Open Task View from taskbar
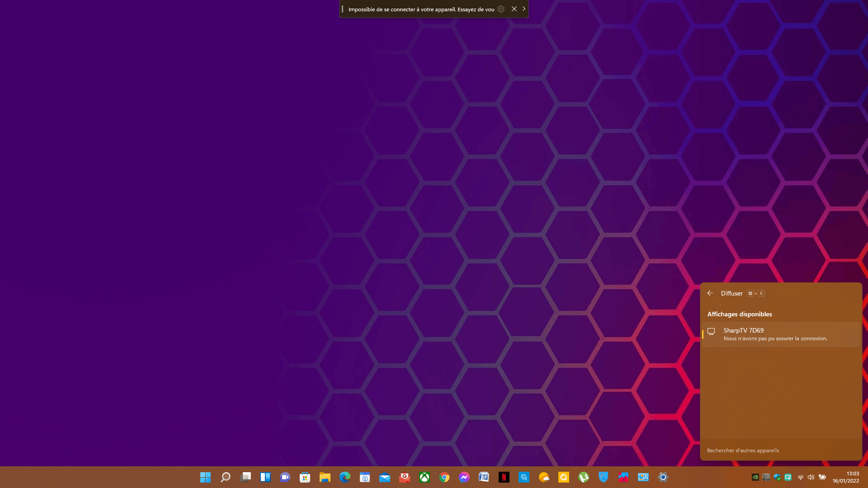Viewport: 868px width, 488px height. [245, 477]
